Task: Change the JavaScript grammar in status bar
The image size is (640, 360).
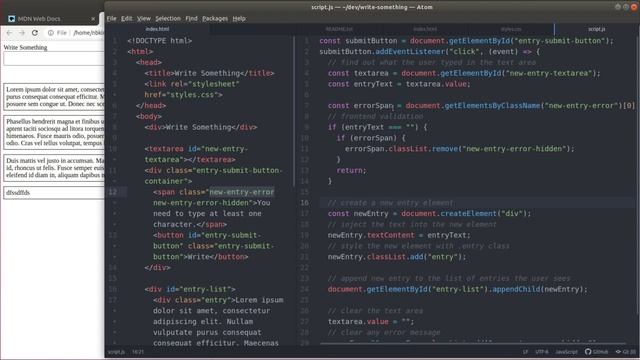Action: (x=566, y=351)
